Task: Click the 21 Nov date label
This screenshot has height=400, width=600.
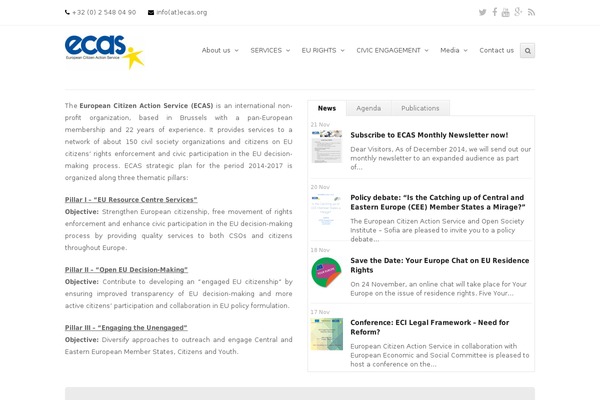Action: pyautogui.click(x=320, y=125)
